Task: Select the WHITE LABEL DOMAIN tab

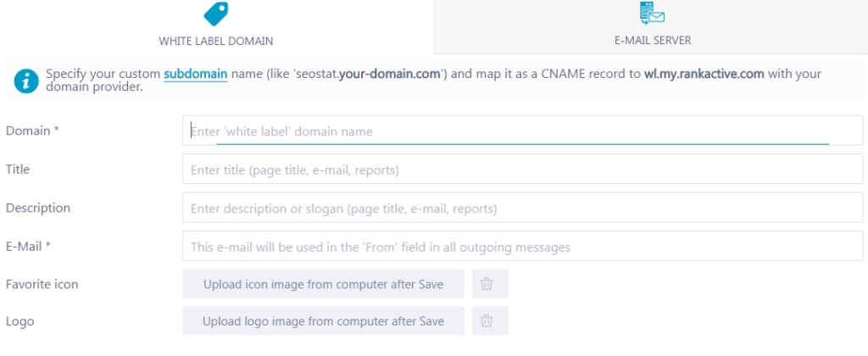Action: coord(216,26)
